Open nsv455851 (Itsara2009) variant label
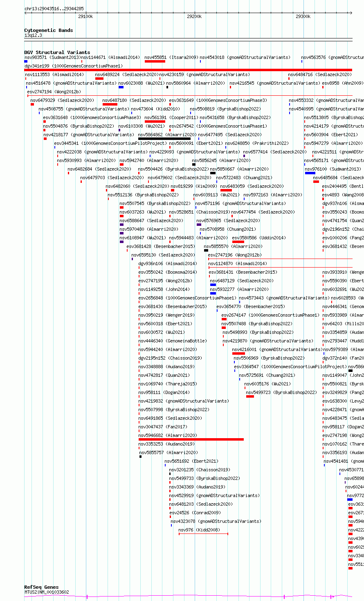The width and height of the screenshot is (364, 601). point(171,57)
